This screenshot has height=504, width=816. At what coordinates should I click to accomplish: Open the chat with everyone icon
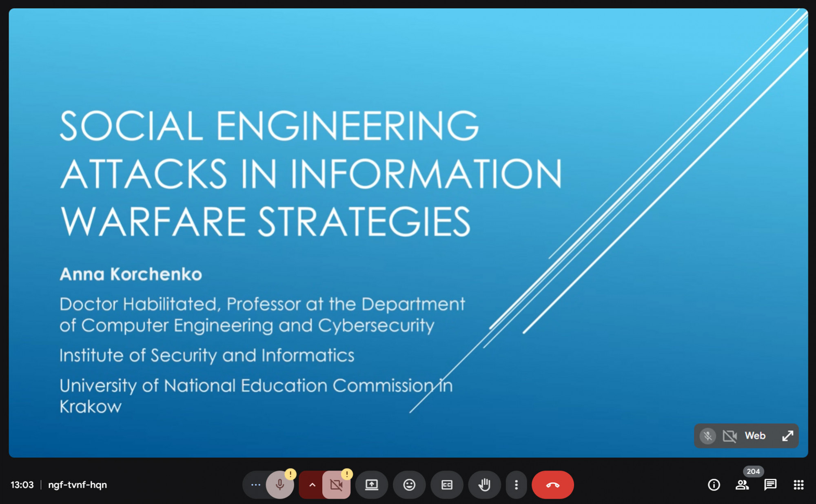770,485
